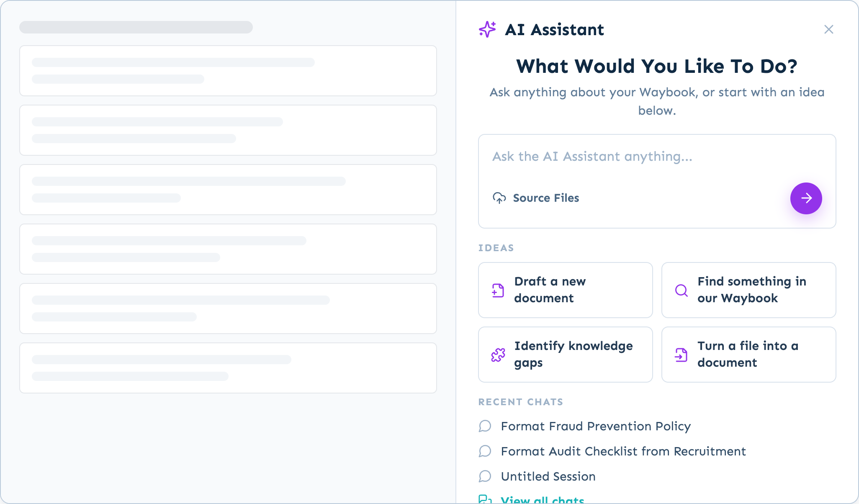Open the Untitled Session chat
This screenshot has height=504, width=859.
click(548, 476)
